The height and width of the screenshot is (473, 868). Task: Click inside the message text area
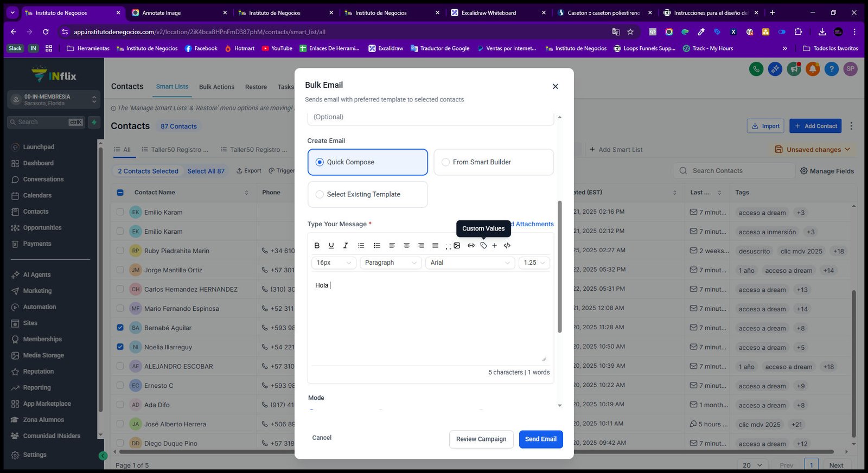coord(430,320)
